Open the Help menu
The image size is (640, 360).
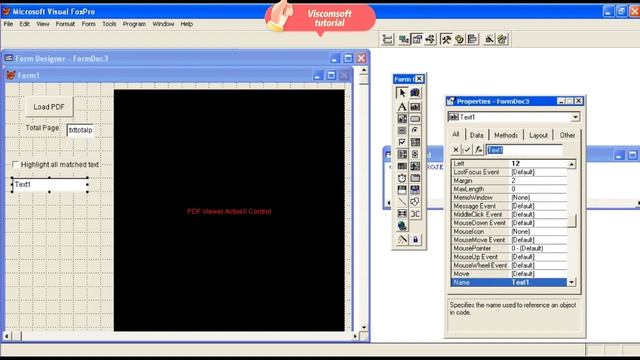187,24
